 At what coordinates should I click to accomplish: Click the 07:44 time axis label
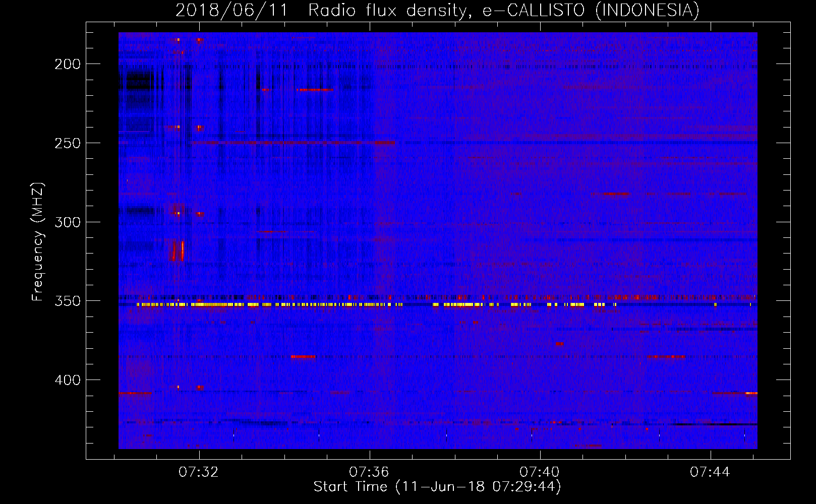pos(710,472)
